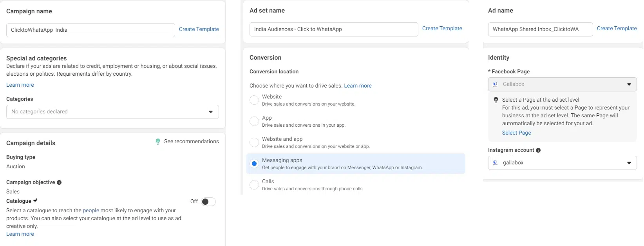Click the 'Select a Page at the ad set level' text
The image size is (644, 246).
pyautogui.click(x=541, y=100)
